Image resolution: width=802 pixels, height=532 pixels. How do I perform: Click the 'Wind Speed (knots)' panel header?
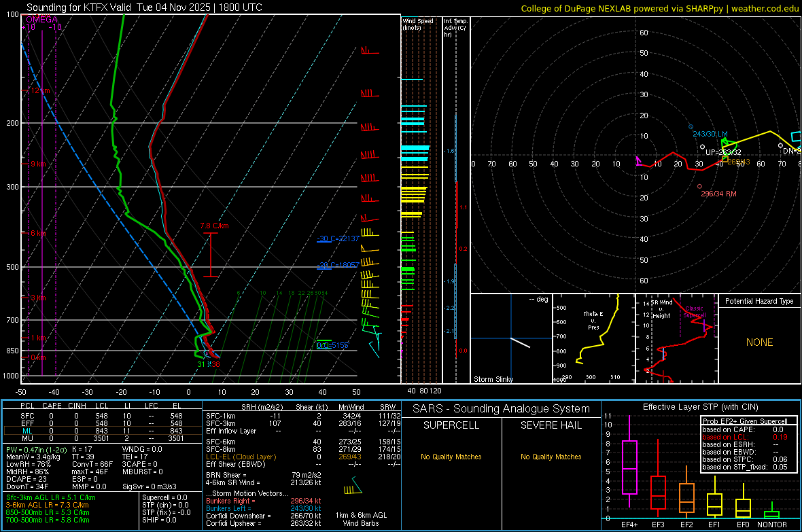[x=418, y=24]
